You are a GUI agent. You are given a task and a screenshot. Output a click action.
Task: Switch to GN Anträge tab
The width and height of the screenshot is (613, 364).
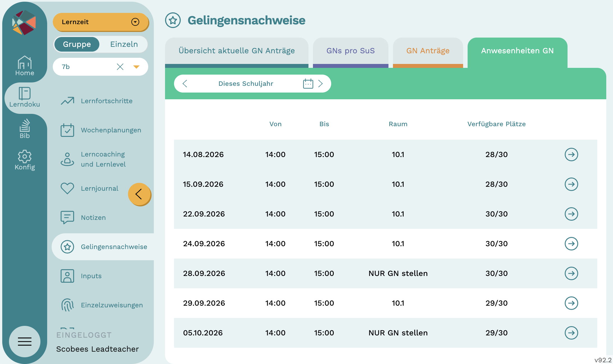(428, 52)
